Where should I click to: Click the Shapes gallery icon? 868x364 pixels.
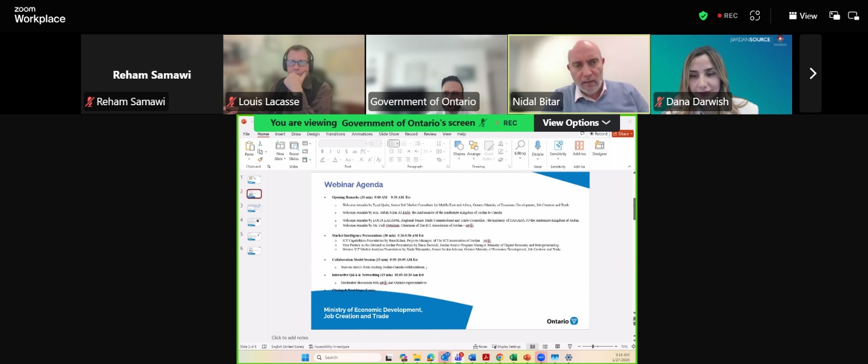pos(459,148)
